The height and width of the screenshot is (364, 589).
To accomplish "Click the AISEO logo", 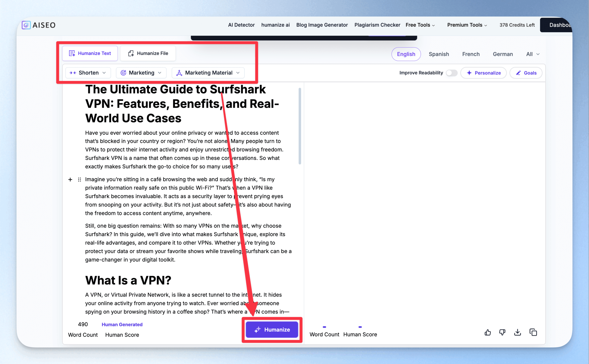I will 38,25.
